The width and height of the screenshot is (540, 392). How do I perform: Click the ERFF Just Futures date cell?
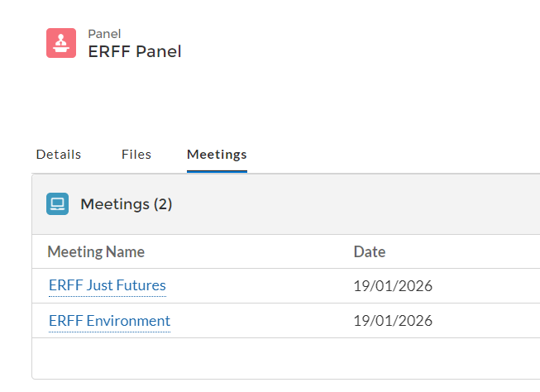pos(393,287)
